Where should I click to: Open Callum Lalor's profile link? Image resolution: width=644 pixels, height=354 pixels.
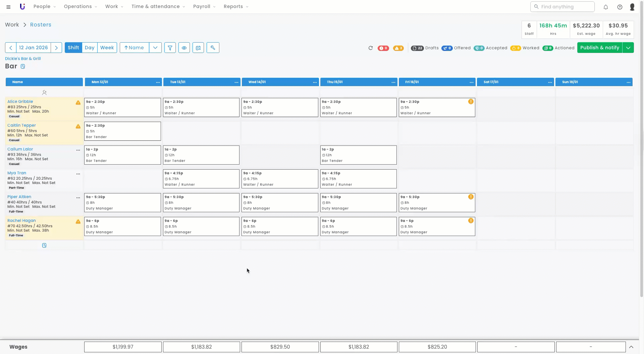point(20,149)
